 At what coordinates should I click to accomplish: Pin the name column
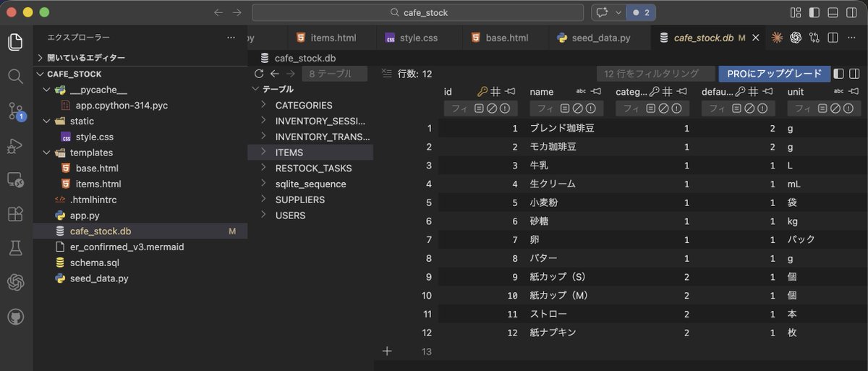pos(597,92)
